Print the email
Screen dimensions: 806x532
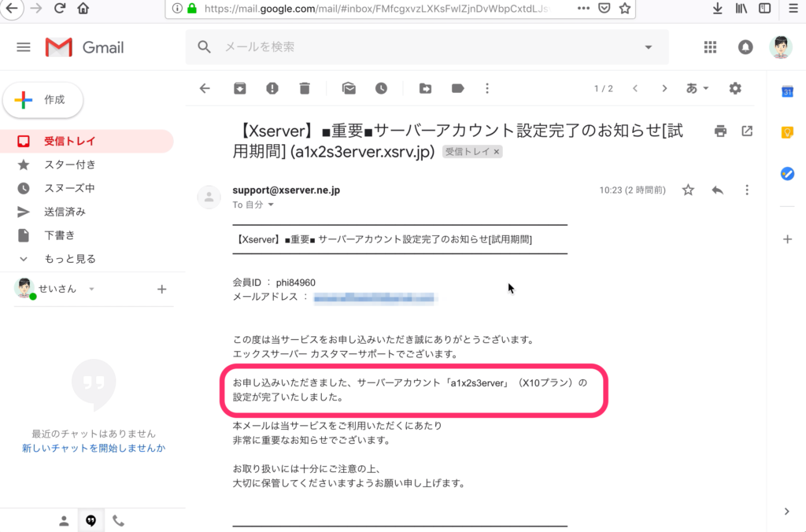pyautogui.click(x=720, y=131)
